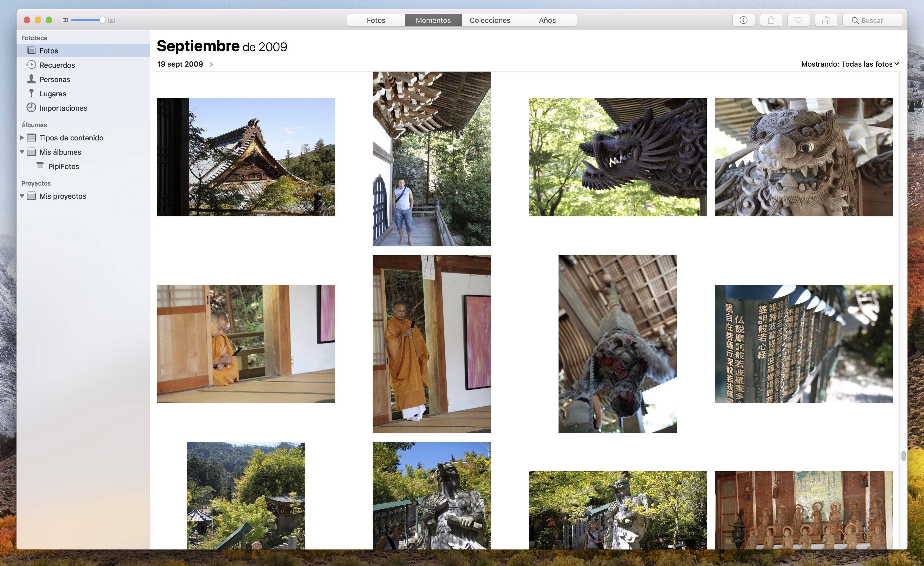Image resolution: width=924 pixels, height=566 pixels.
Task: Open the Personas sidebar item
Action: coord(55,79)
